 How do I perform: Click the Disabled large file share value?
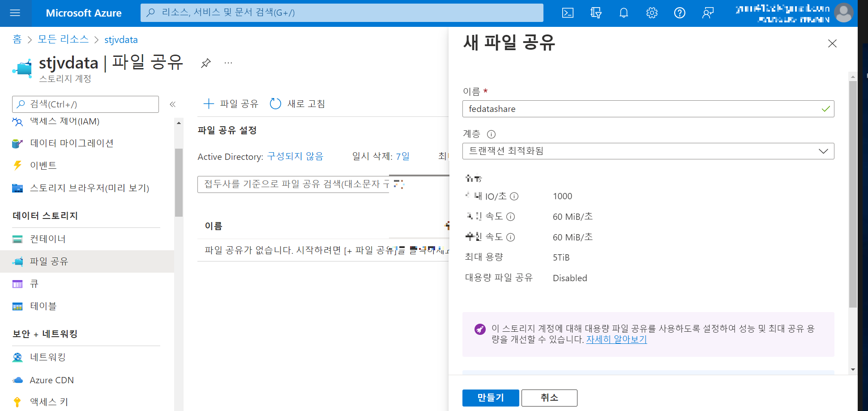point(570,278)
